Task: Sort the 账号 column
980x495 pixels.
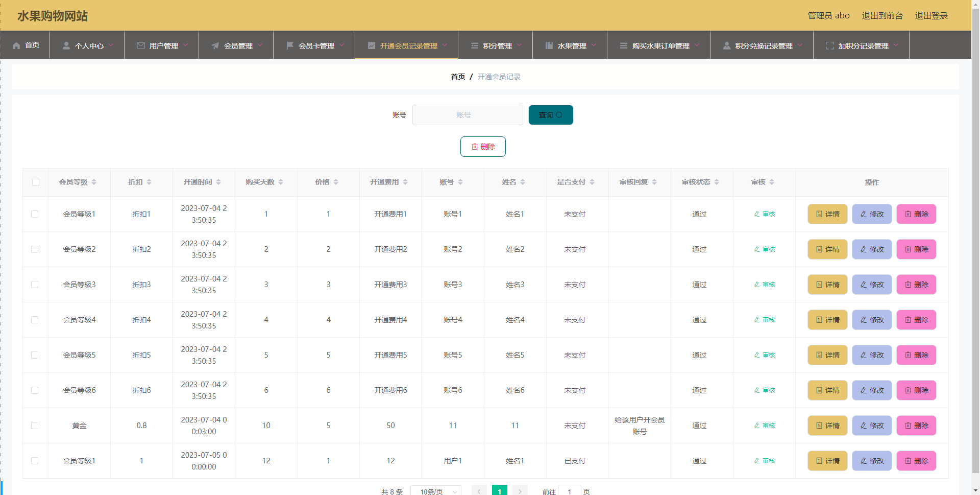Action: pyautogui.click(x=460, y=182)
